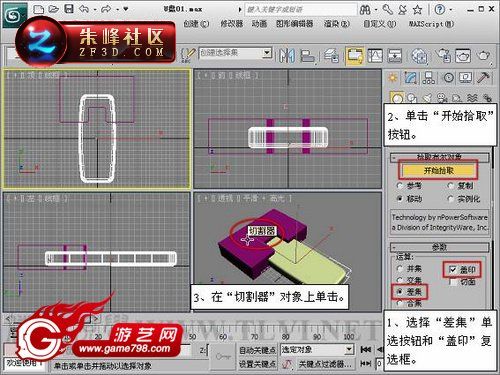Viewport: 500px width, 375px height.
Task: Open the named selection sets dropdown
Action: [235, 53]
